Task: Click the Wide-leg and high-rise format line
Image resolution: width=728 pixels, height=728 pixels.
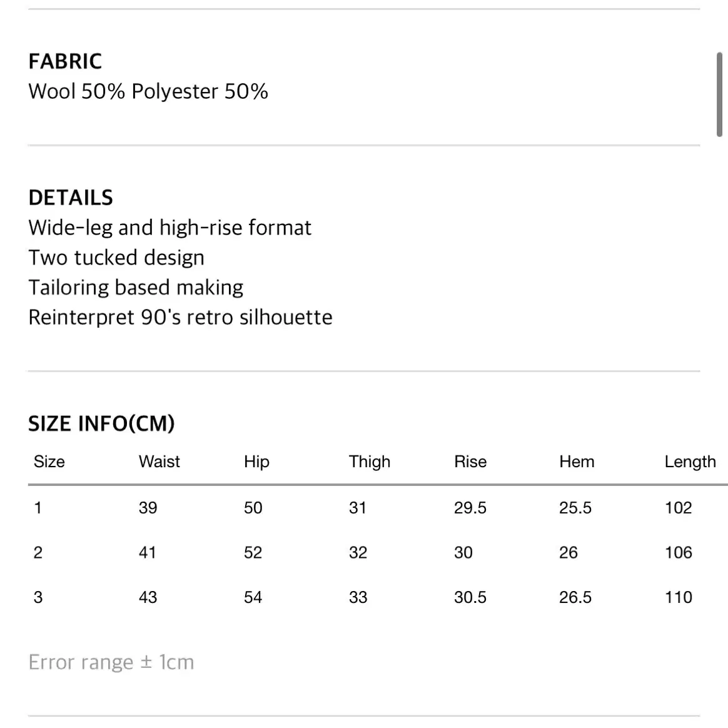Action: pyautogui.click(x=170, y=228)
